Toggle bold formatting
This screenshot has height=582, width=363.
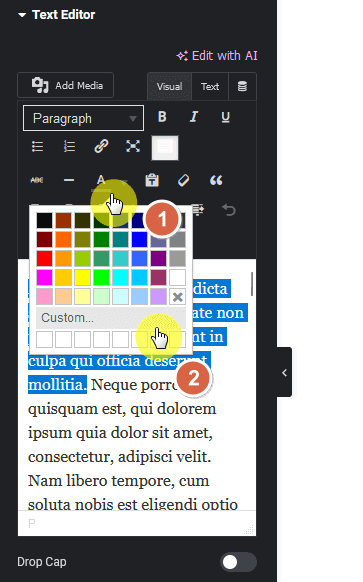tap(162, 117)
